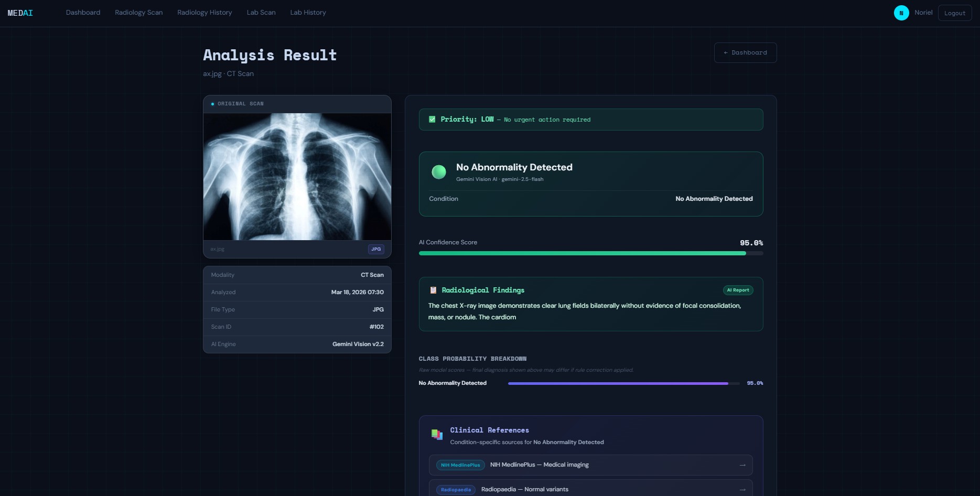Click the AI Engine value Gemini Vision v2.2
980x496 pixels.
[x=358, y=344]
